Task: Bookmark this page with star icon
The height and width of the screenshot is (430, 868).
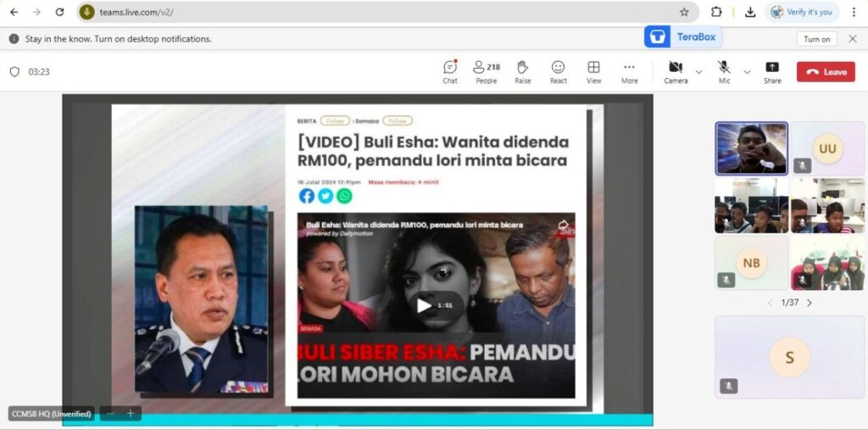Action: pos(684,12)
